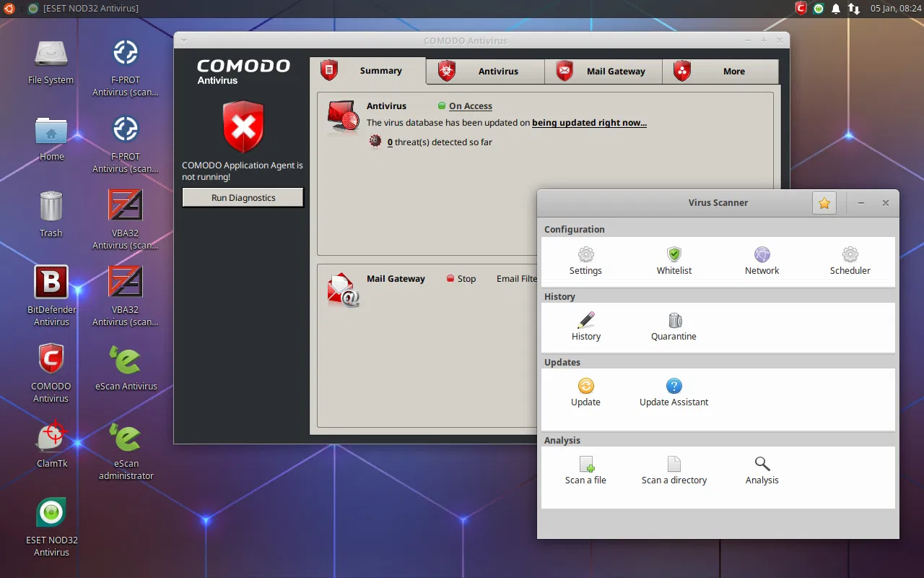The width and height of the screenshot is (924, 578).
Task: Choose Scan a directory
Action: point(674,471)
